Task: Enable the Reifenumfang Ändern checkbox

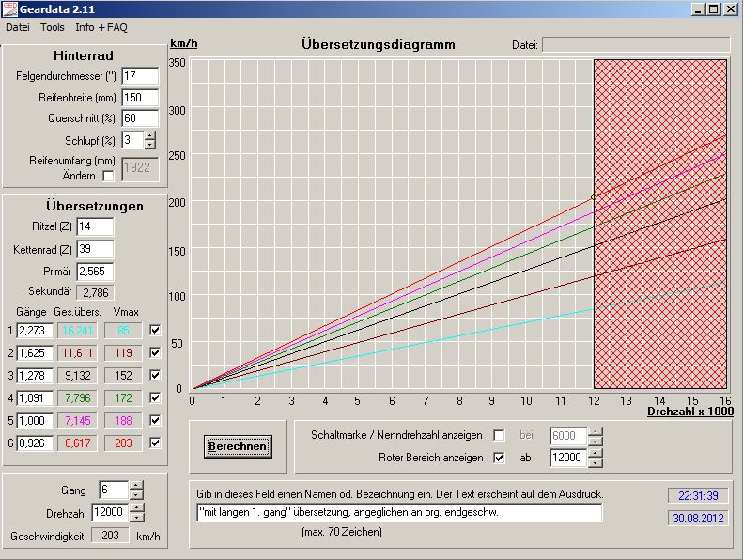Action: click(x=108, y=176)
